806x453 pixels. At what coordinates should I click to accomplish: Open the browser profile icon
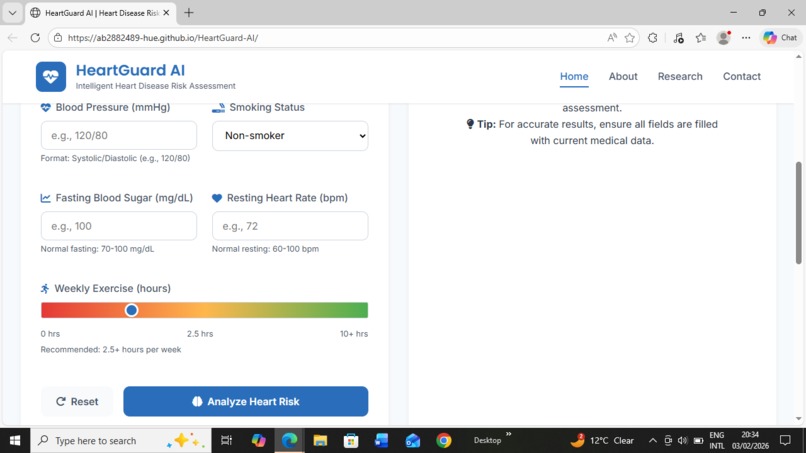click(x=724, y=38)
